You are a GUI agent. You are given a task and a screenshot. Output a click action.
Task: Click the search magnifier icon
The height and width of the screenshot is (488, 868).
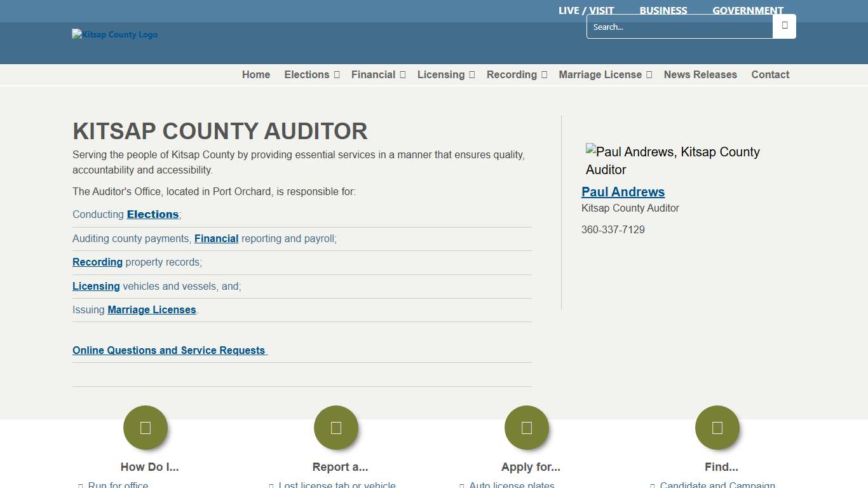click(784, 26)
